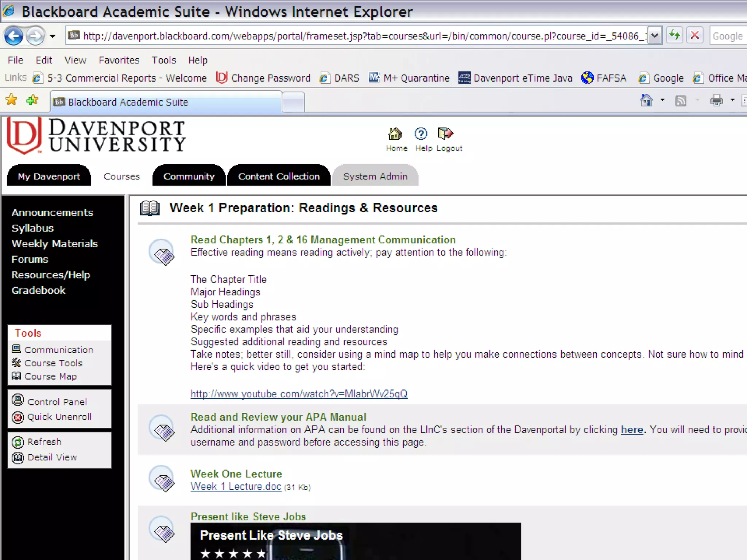Click the IE Stop loading button
Screen dimensions: 747x560
pos(695,36)
